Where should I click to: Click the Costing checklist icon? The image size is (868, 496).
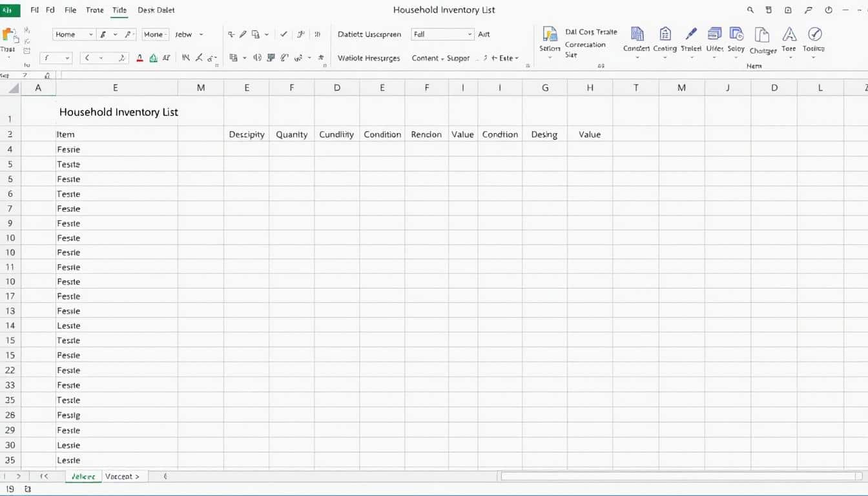665,34
